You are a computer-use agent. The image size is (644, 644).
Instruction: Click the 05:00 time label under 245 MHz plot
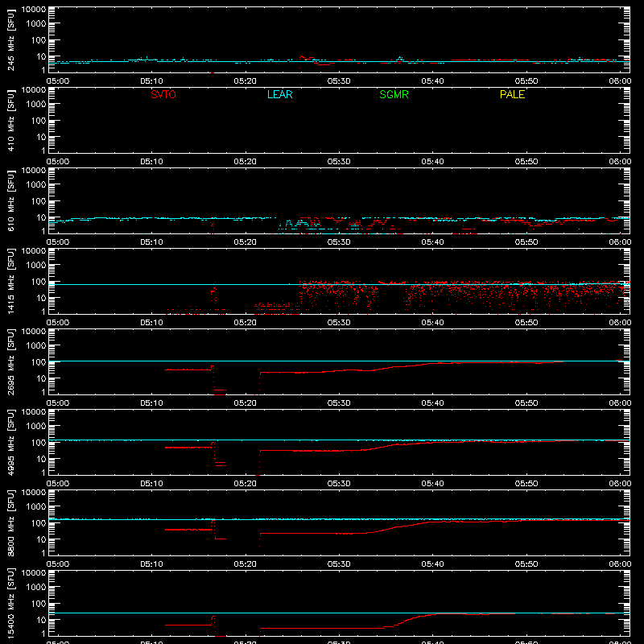pos(58,81)
